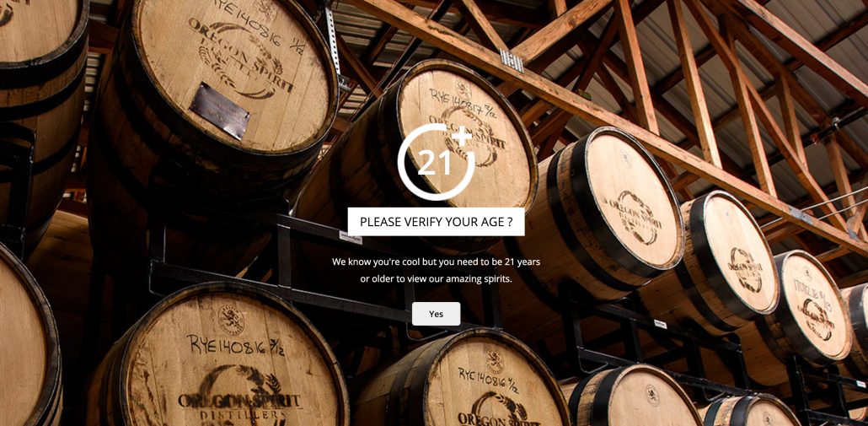Click the 'or older to view our amazing spirits' line

point(436,278)
